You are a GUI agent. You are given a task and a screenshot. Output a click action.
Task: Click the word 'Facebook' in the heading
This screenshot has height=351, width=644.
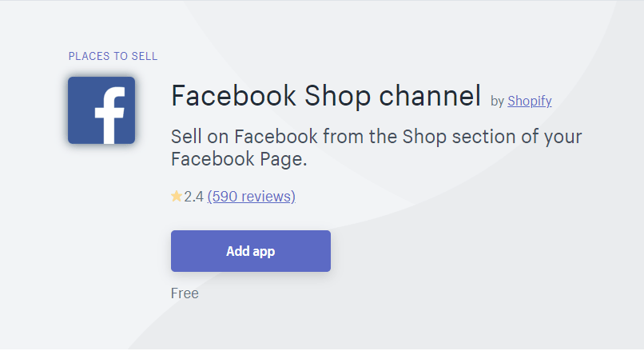coord(233,96)
